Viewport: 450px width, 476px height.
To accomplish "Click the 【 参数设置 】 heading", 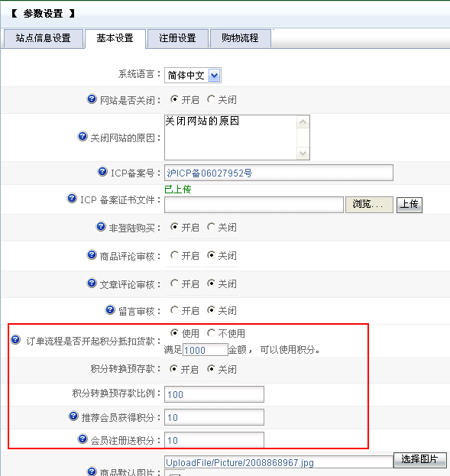I will point(43,14).
